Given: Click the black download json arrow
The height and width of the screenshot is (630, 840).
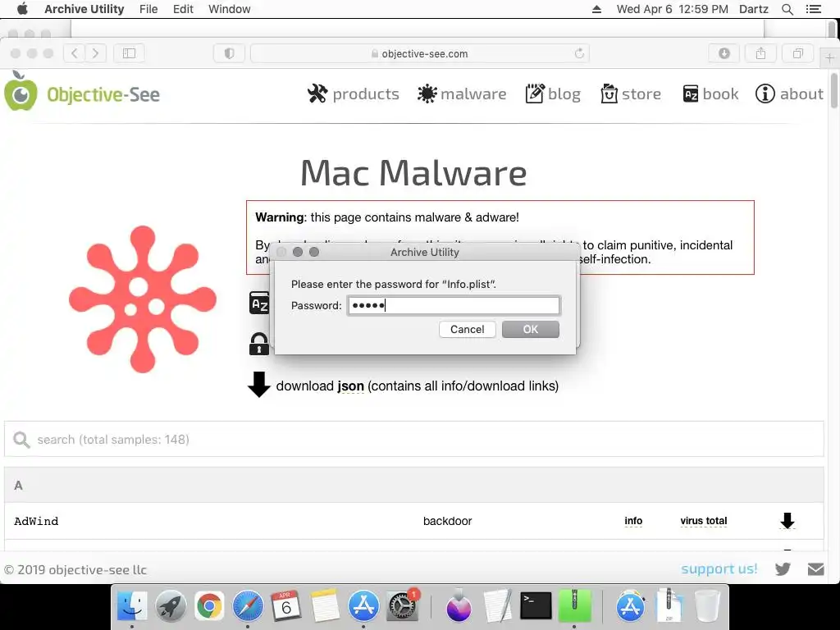Looking at the screenshot, I should click(x=258, y=385).
